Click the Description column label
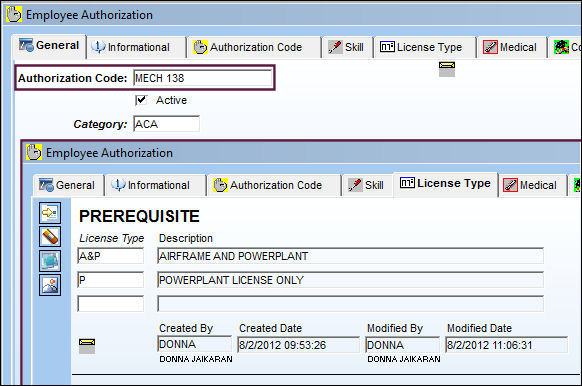 [x=186, y=238]
